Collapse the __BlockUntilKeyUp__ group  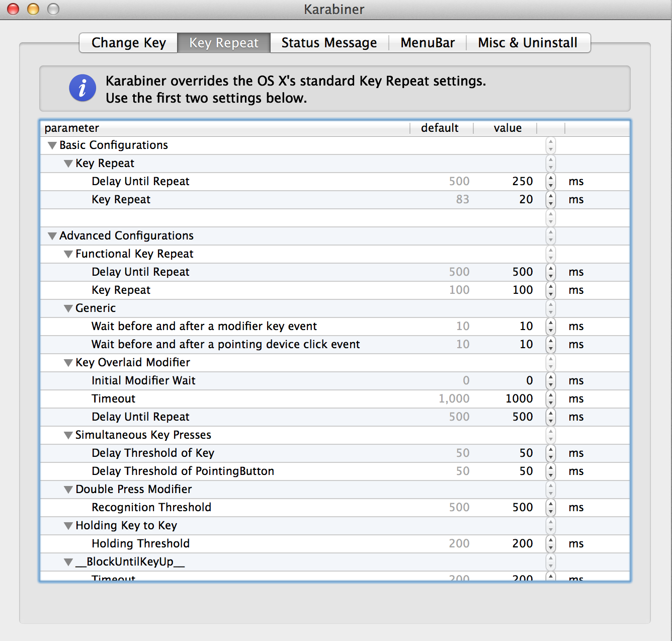(68, 562)
